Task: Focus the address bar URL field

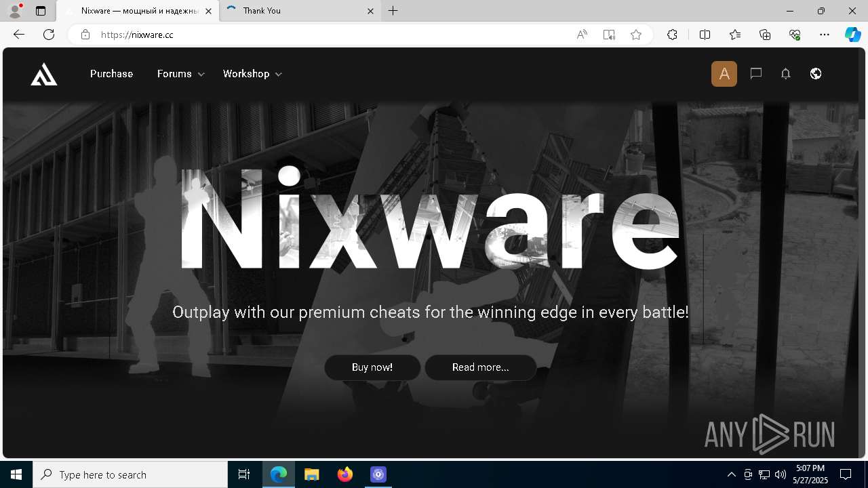Action: (332, 35)
